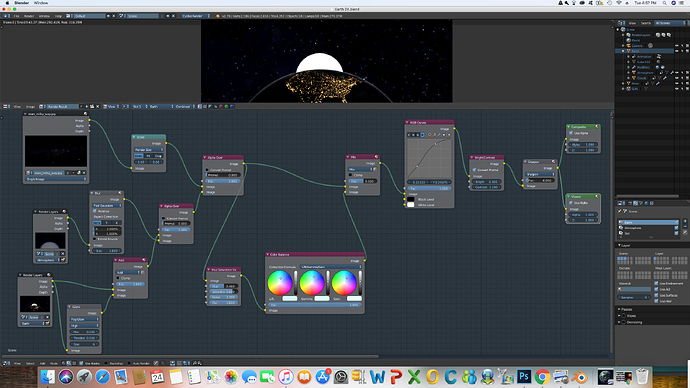Viewport: 690px width, 388px height.
Task: Click the Saturation slider in Hue Saturation node
Action: click(x=224, y=292)
